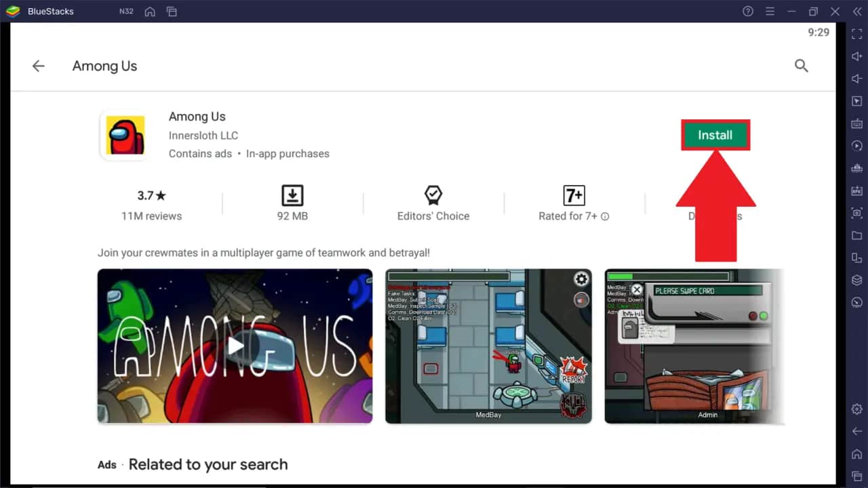Open the MedBay gameplay screenshot
The image size is (868, 488).
click(488, 346)
